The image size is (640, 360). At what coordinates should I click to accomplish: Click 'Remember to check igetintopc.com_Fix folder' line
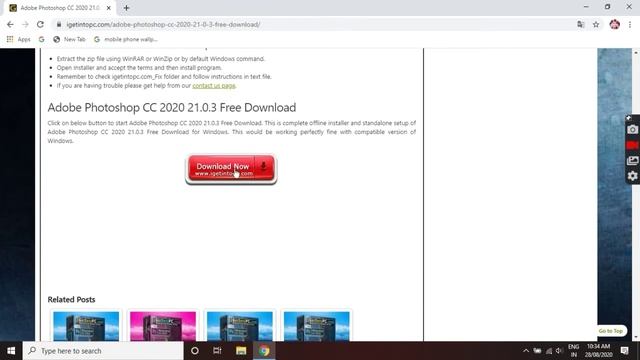(x=164, y=77)
